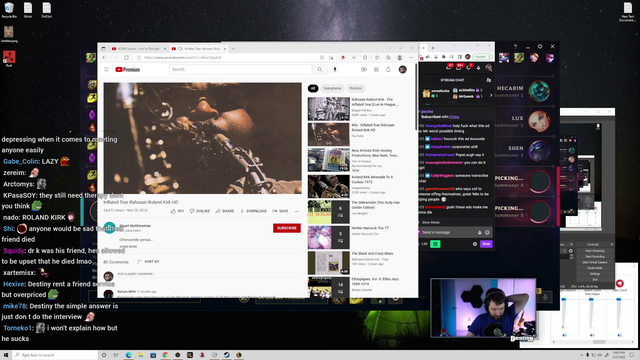Select the All filter chip
This screenshot has height=360, width=640.
tap(313, 88)
